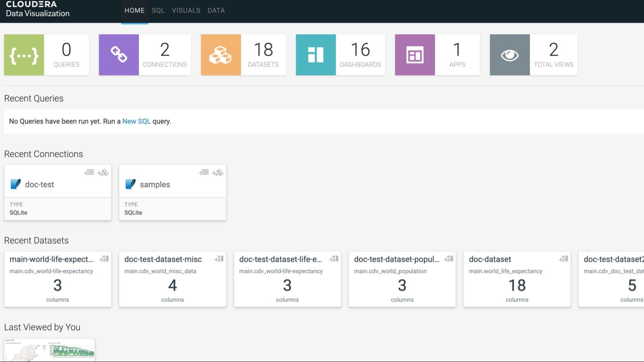The width and height of the screenshot is (644, 362).
Task: Open the doc-test connection name
Action: pos(39,184)
